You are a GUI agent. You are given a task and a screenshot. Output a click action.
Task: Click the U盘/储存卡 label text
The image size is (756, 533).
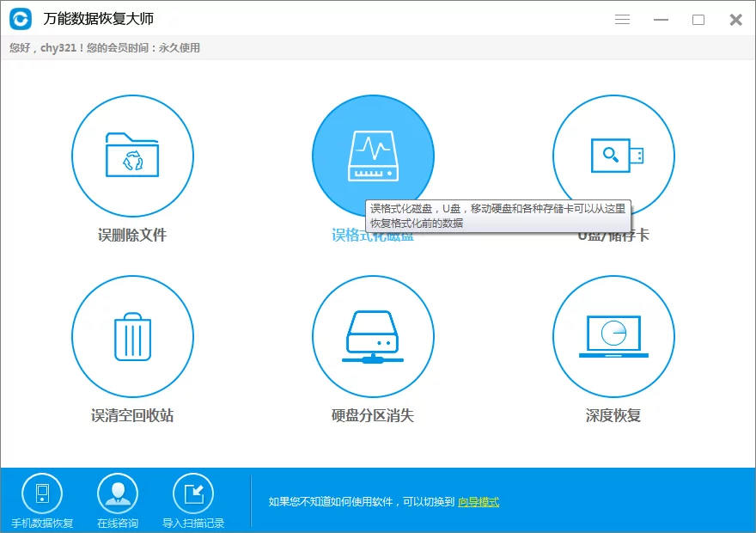[x=613, y=234]
